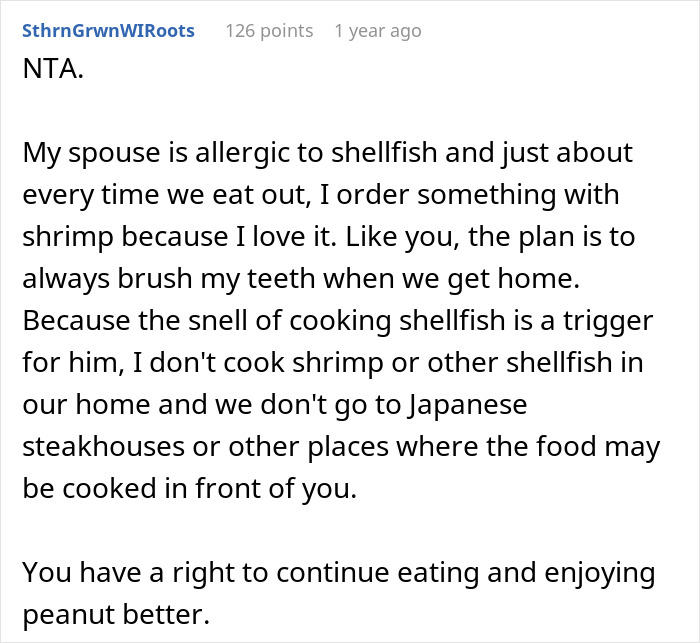Viewport: 700px width, 643px height.
Task: Click the 1 year ago timestamp
Action: coord(378,31)
